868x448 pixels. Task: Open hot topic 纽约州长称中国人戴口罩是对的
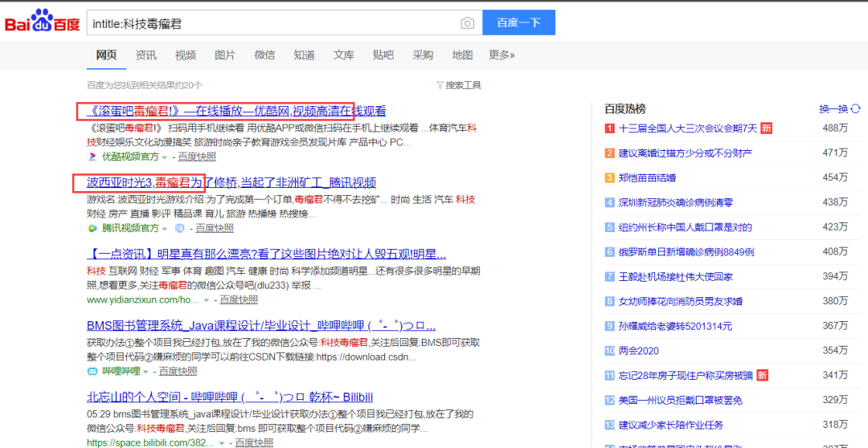[686, 227]
